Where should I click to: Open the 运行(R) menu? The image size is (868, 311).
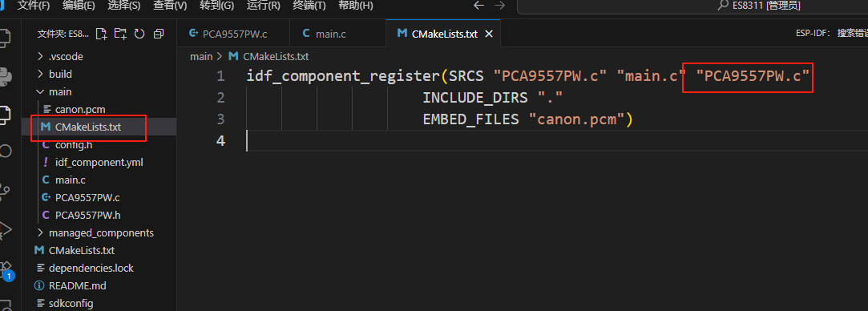pyautogui.click(x=263, y=6)
